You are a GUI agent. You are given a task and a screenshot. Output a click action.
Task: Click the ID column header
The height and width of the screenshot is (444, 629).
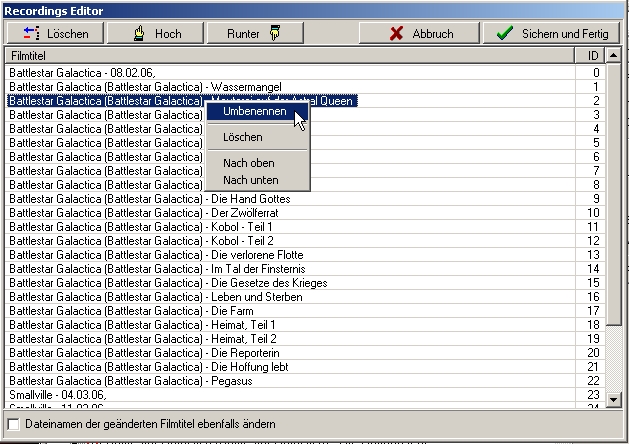(x=594, y=57)
